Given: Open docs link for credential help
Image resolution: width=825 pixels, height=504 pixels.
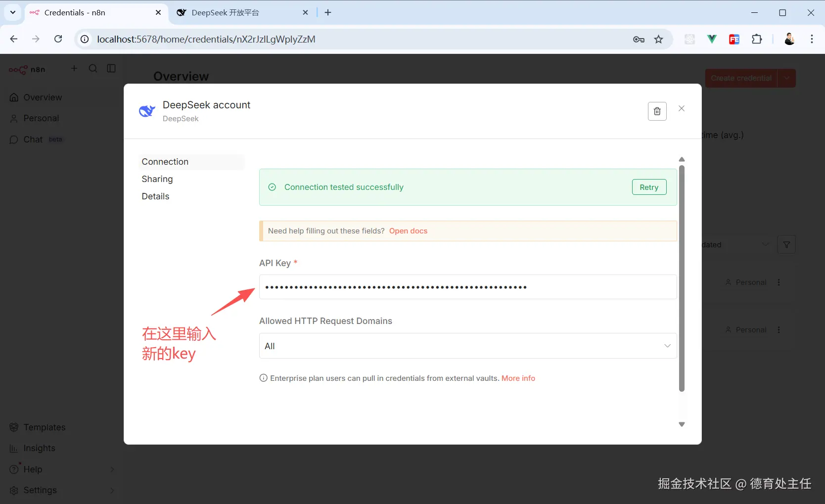Looking at the screenshot, I should coord(408,231).
